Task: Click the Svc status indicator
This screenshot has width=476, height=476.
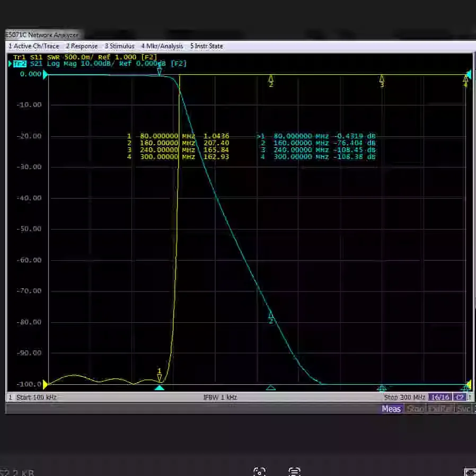Action: [464, 409]
